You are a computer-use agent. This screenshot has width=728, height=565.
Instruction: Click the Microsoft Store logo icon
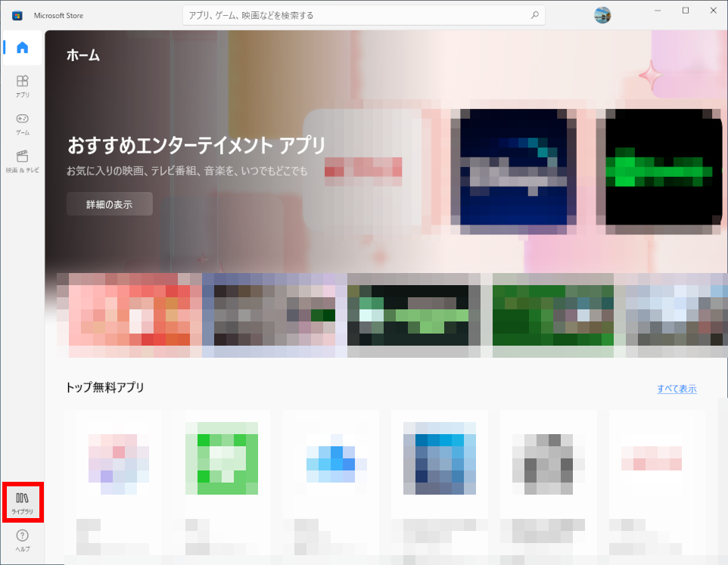pyautogui.click(x=17, y=15)
